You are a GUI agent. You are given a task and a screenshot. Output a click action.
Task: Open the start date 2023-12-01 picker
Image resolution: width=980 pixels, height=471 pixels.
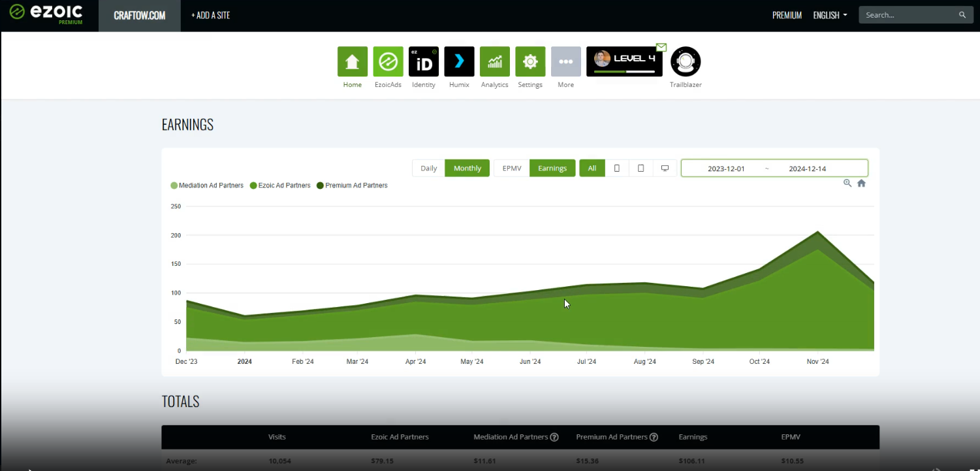[726, 169]
